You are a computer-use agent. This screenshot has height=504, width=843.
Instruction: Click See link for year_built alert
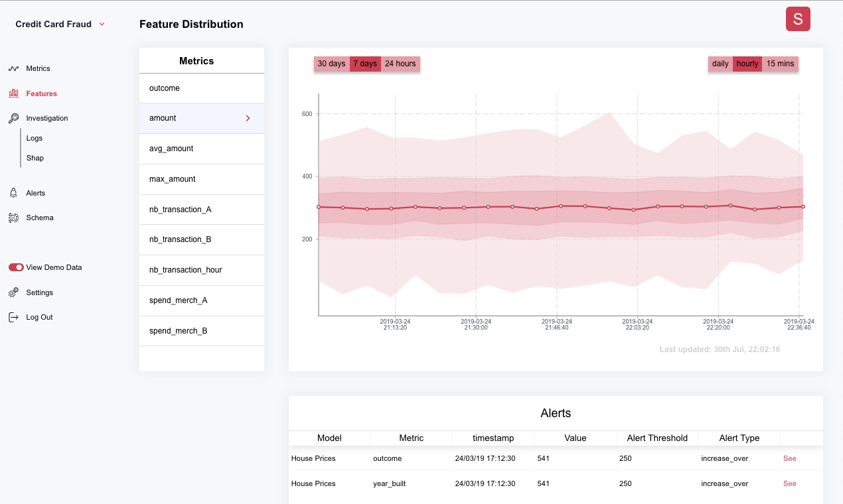point(789,483)
